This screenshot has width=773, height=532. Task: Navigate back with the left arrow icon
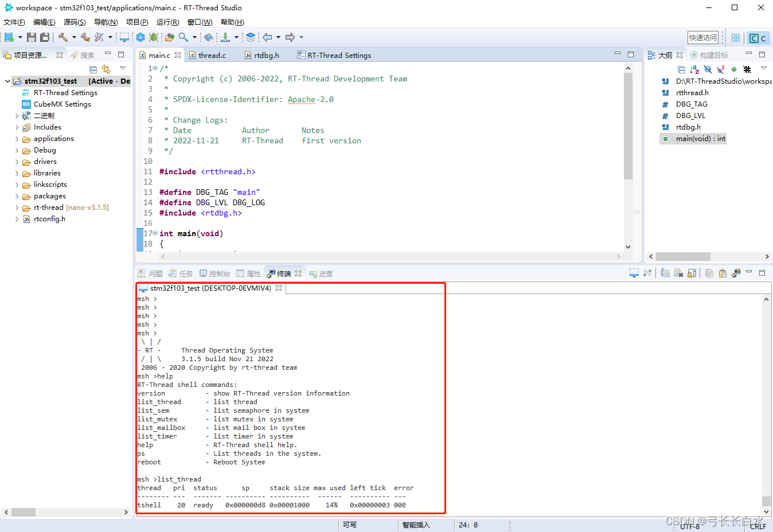[x=268, y=37]
